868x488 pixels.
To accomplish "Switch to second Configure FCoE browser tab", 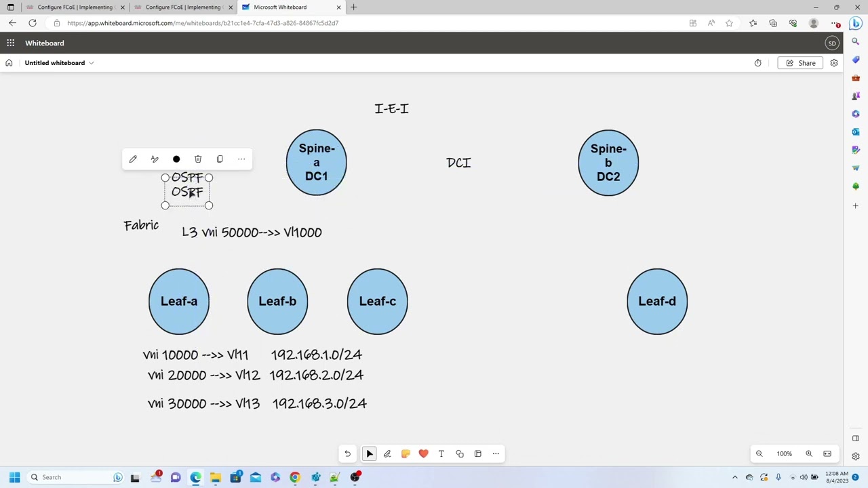I will 183,7.
